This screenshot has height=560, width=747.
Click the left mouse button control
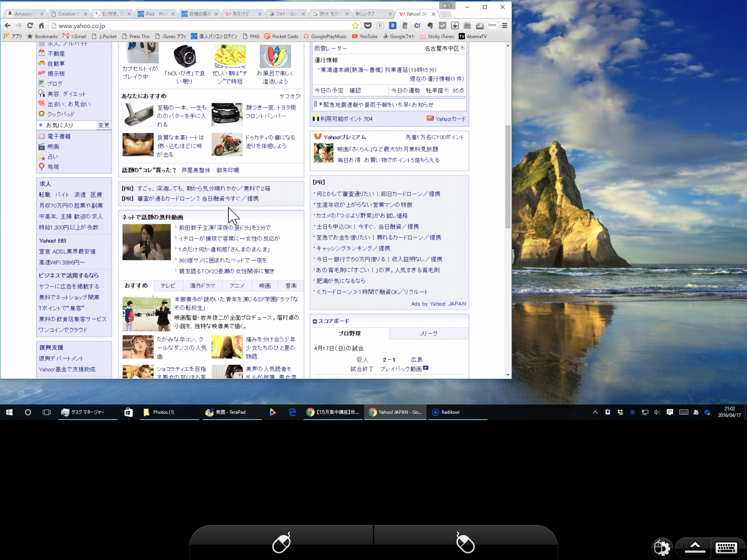pos(281,542)
